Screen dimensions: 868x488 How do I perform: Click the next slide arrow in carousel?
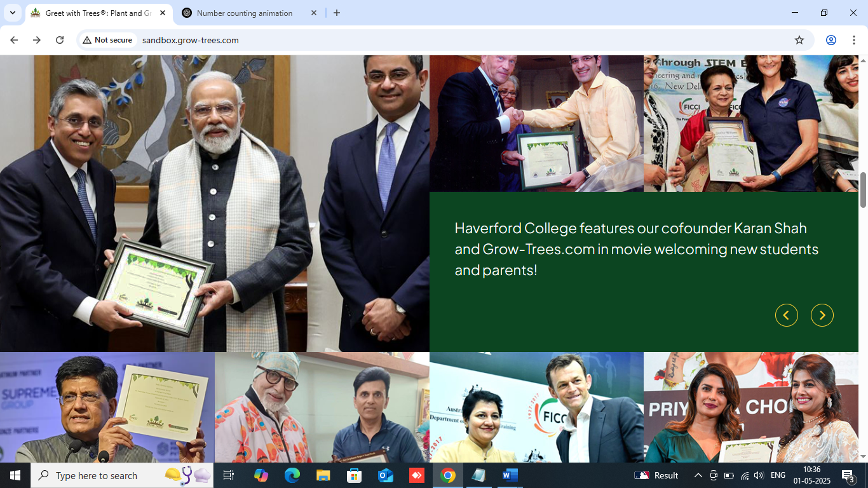pos(822,315)
